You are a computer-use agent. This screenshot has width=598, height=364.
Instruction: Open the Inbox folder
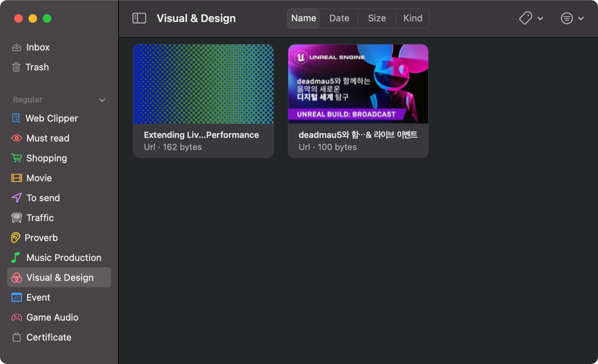(x=59, y=47)
